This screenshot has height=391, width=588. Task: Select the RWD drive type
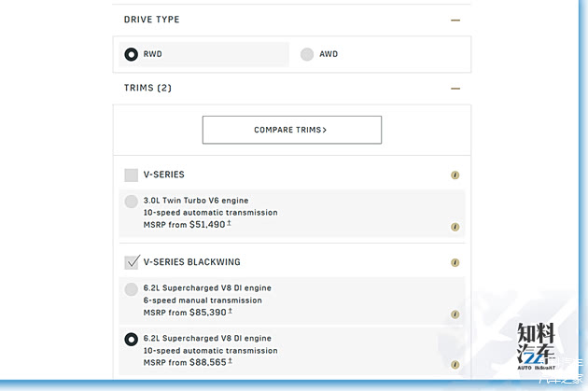tap(131, 54)
